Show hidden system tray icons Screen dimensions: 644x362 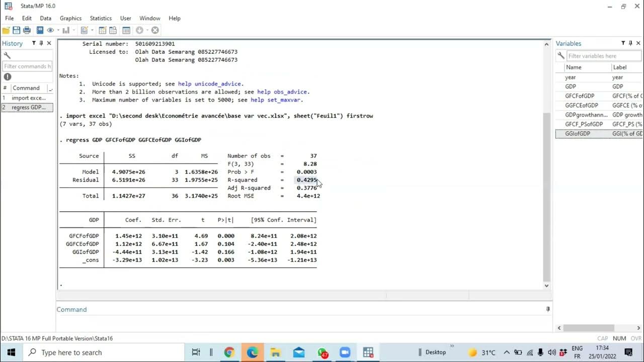pos(507,352)
